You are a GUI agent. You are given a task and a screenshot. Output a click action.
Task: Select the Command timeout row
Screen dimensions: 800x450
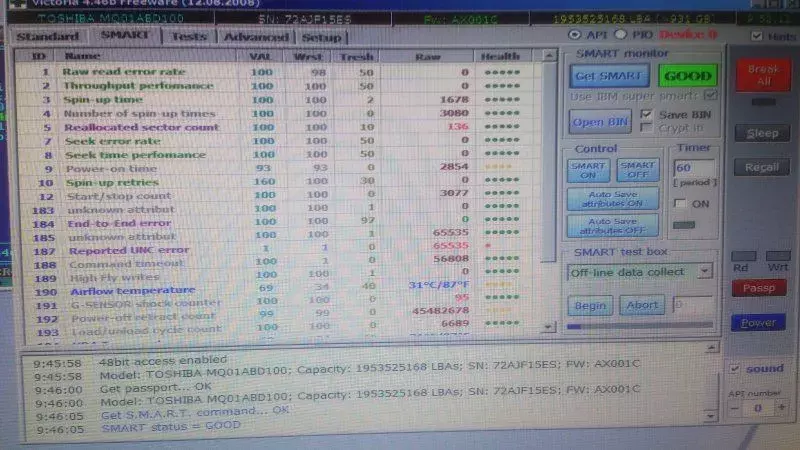(278, 263)
